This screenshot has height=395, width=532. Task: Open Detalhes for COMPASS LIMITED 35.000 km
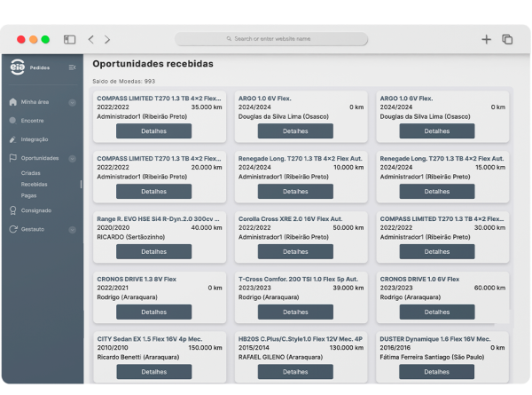coord(153,131)
